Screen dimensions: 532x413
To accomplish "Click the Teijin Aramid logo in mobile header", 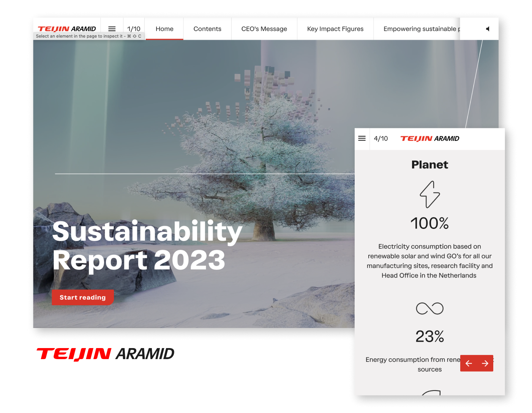I will [x=429, y=139].
